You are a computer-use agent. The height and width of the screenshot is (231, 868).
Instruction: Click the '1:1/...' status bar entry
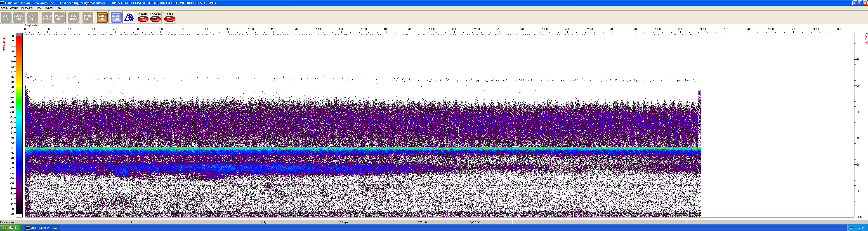[265, 222]
